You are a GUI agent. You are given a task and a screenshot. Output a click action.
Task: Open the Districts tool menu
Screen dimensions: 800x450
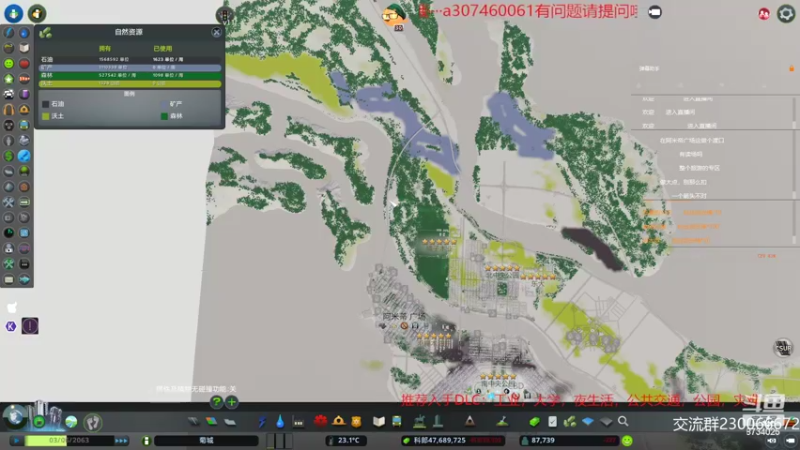(230, 421)
